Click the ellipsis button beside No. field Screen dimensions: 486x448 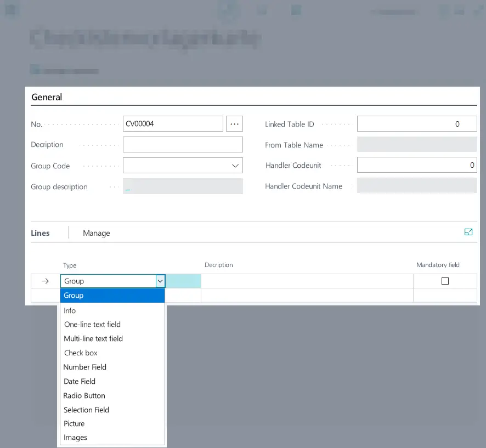click(234, 124)
